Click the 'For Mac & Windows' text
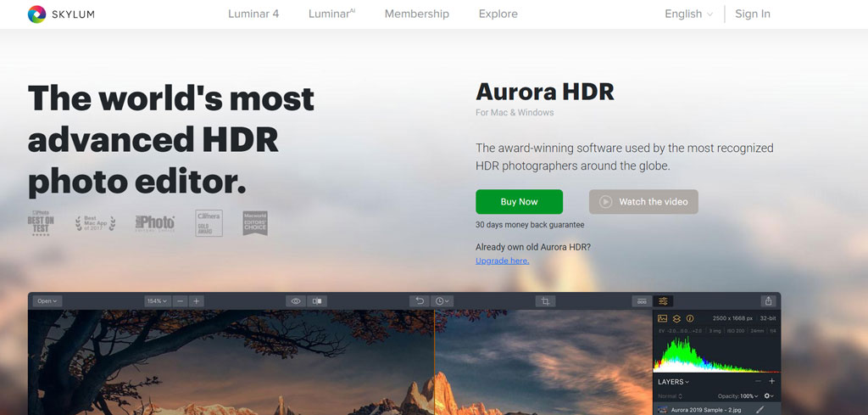The image size is (868, 415). (515, 113)
